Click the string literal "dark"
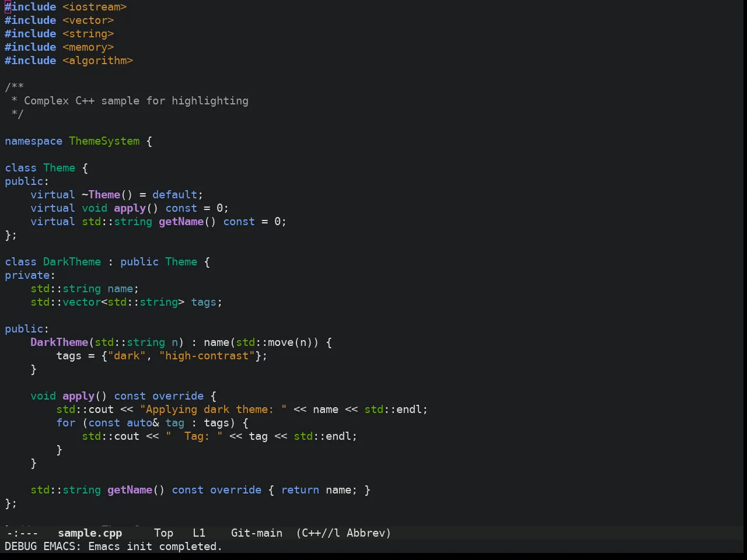 127,356
